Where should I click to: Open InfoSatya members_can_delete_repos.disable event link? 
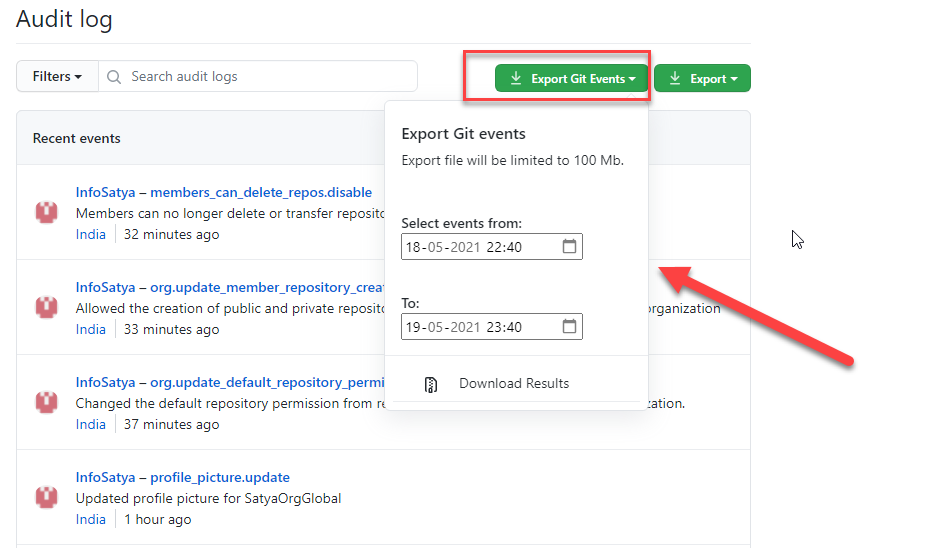click(223, 192)
